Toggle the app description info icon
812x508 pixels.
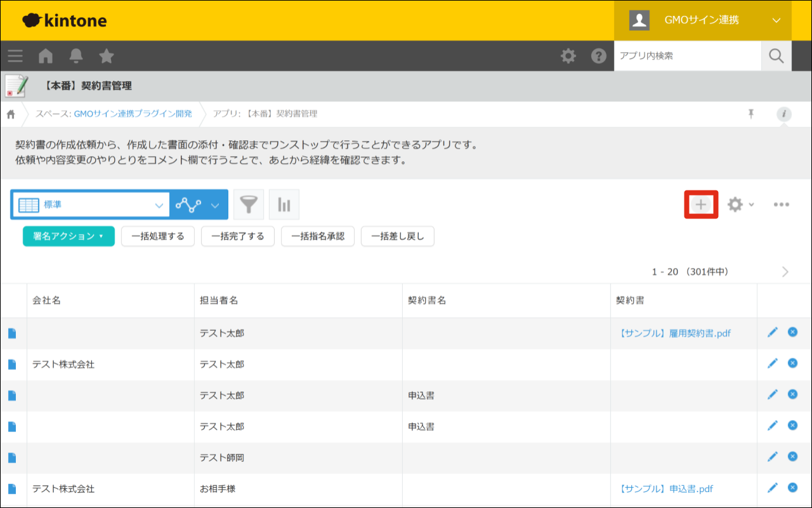coord(785,114)
